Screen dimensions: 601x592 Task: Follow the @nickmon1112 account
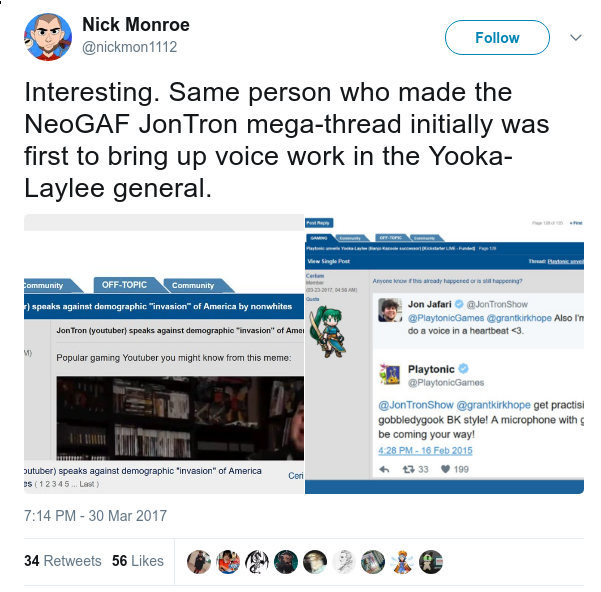tap(497, 38)
